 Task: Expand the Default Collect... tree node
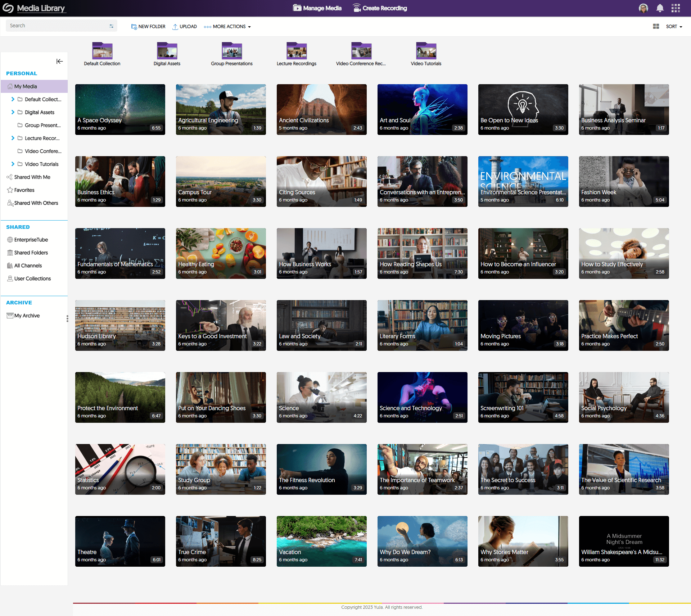(x=13, y=99)
